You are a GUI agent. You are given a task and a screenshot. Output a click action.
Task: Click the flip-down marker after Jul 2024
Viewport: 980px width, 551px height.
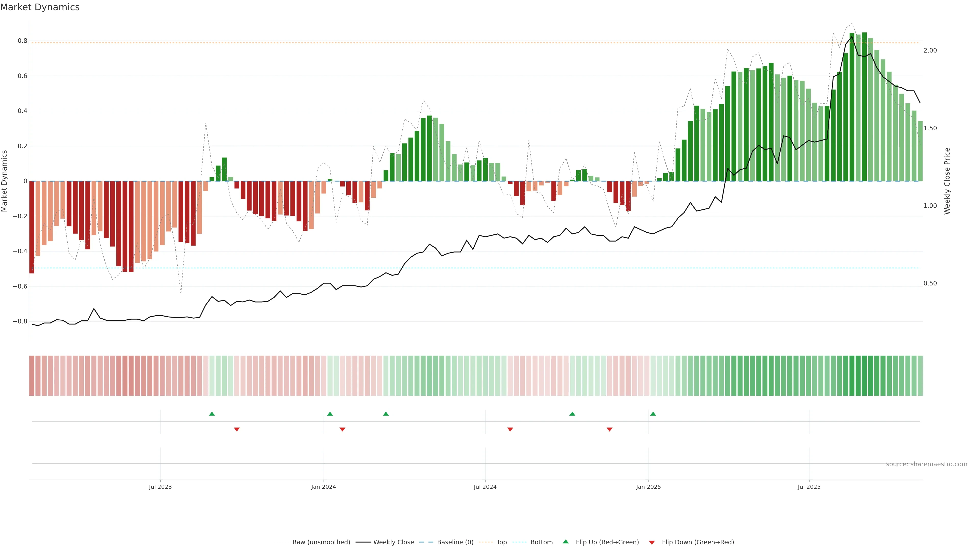(x=510, y=429)
